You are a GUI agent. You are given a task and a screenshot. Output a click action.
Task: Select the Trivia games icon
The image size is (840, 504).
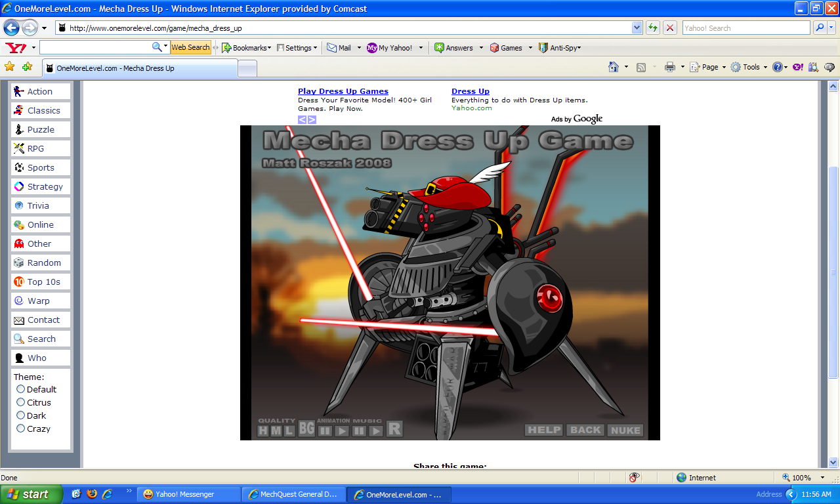(x=20, y=205)
